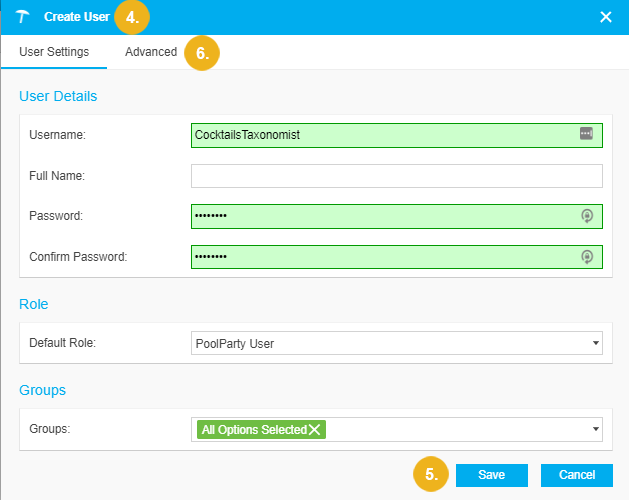629x500 pixels.
Task: Click the Default Role: label
Action: [63, 343]
